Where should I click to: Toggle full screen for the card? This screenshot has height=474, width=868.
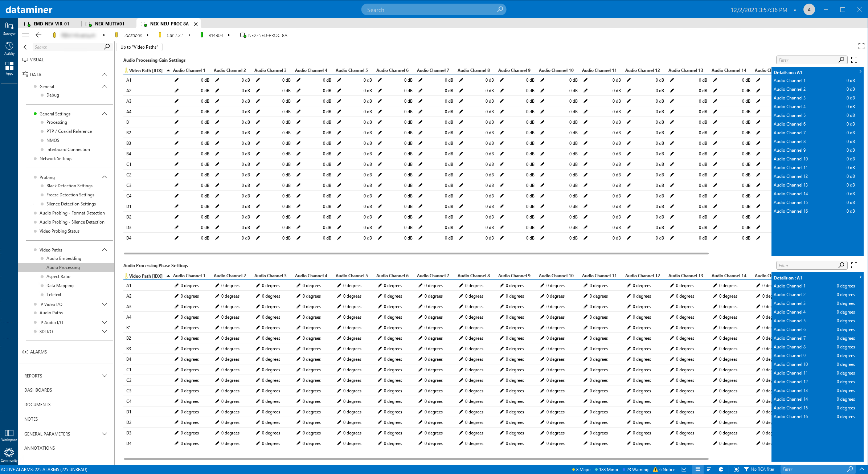click(x=861, y=46)
